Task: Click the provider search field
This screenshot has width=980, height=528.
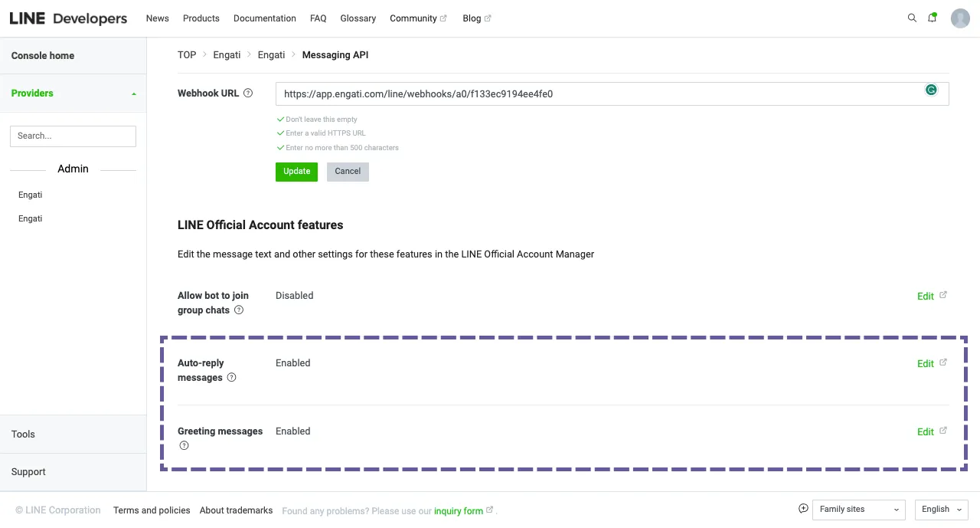Action: [x=73, y=136]
